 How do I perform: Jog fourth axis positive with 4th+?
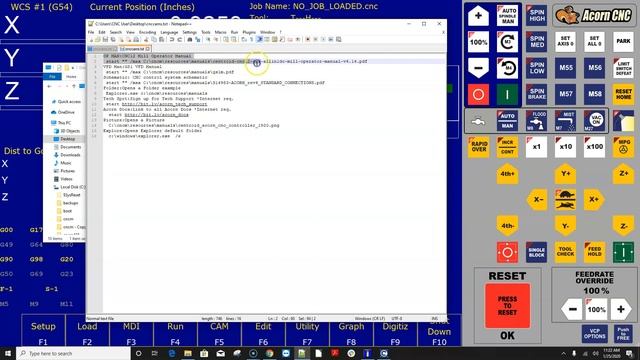point(507,174)
